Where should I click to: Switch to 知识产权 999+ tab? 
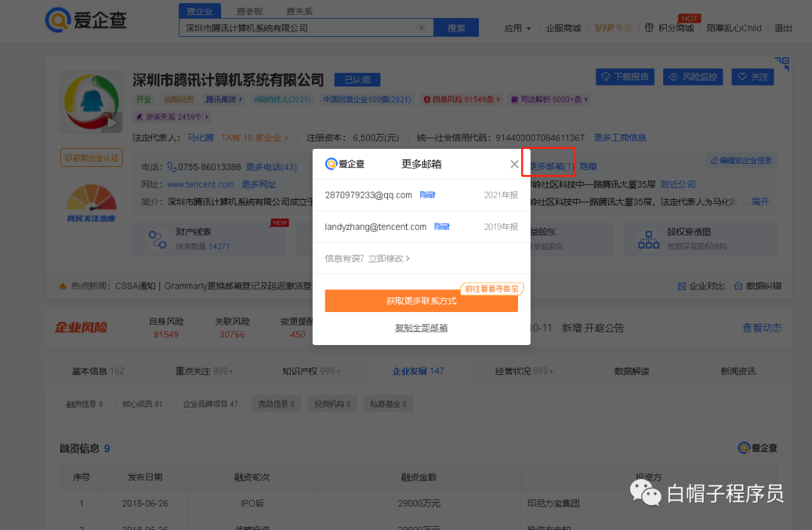pyautogui.click(x=311, y=371)
